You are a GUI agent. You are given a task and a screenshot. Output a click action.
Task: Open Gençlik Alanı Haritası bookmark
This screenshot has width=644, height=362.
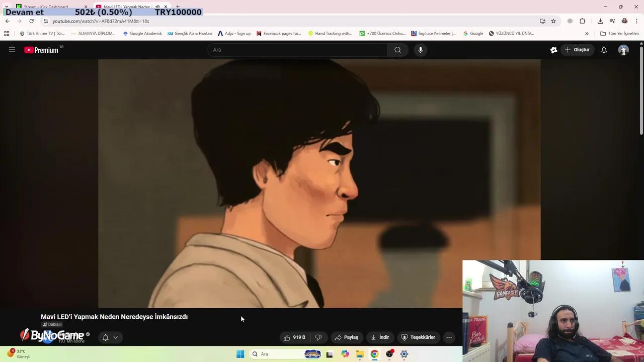[189, 34]
